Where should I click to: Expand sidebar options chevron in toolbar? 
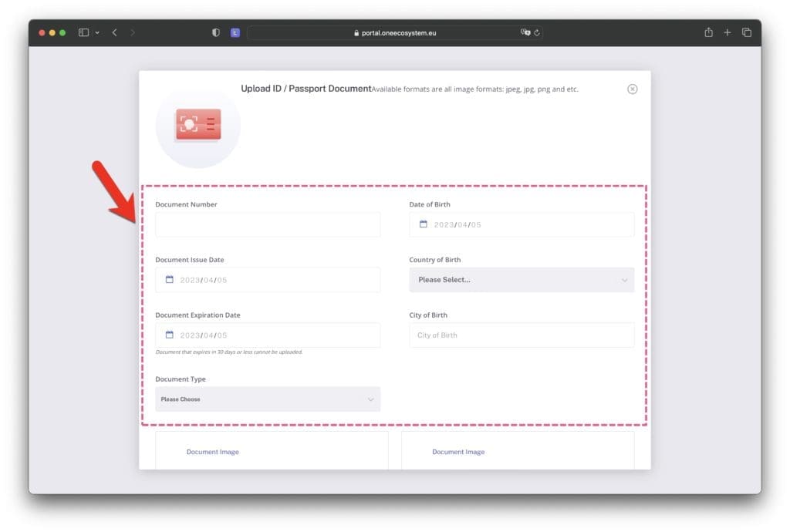[97, 32]
